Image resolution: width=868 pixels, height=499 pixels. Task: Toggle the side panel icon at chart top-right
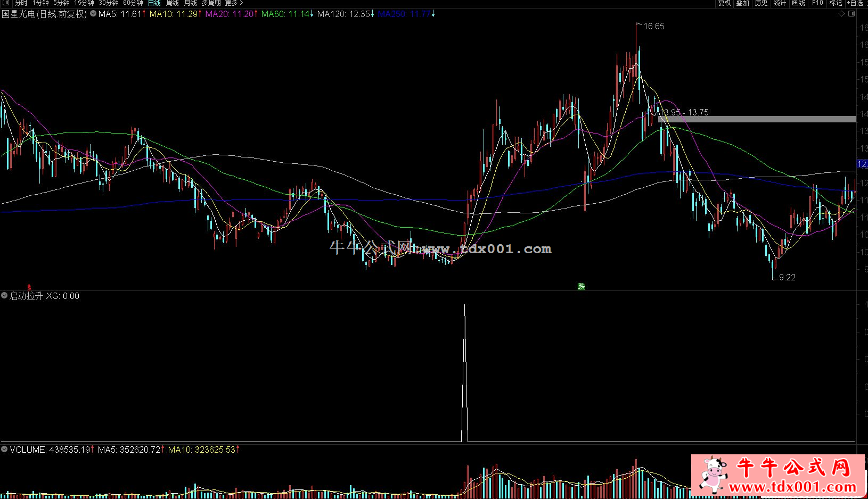pyautogui.click(x=851, y=14)
